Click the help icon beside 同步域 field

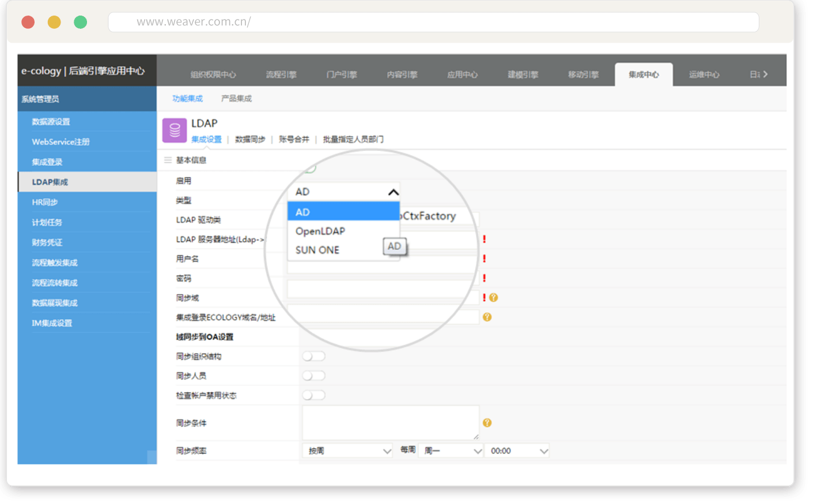pos(494,298)
